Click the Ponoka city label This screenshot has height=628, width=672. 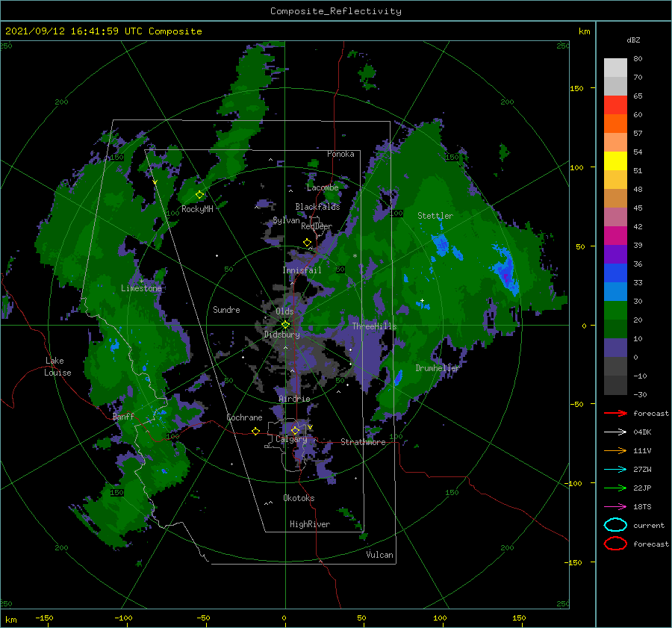point(340,154)
